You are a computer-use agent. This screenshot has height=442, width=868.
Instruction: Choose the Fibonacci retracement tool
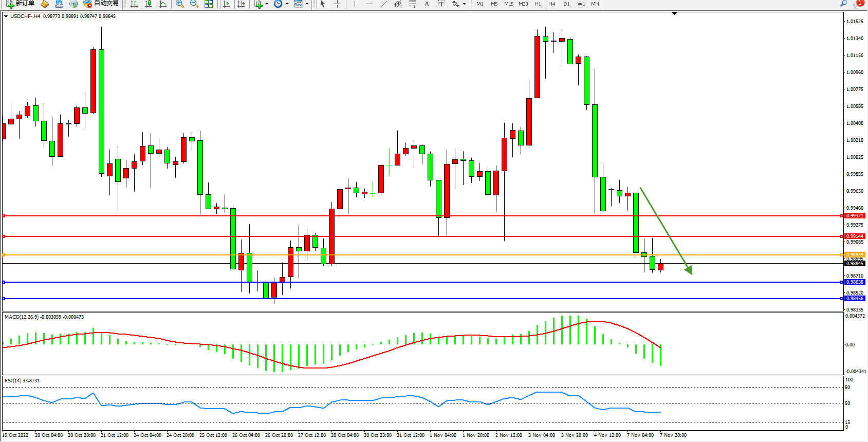(x=412, y=4)
